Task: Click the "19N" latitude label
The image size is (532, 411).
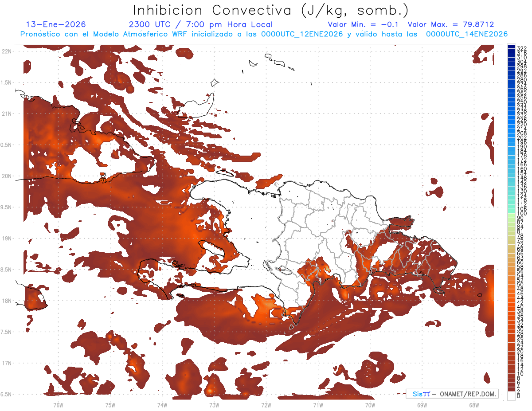Action: pyautogui.click(x=7, y=238)
